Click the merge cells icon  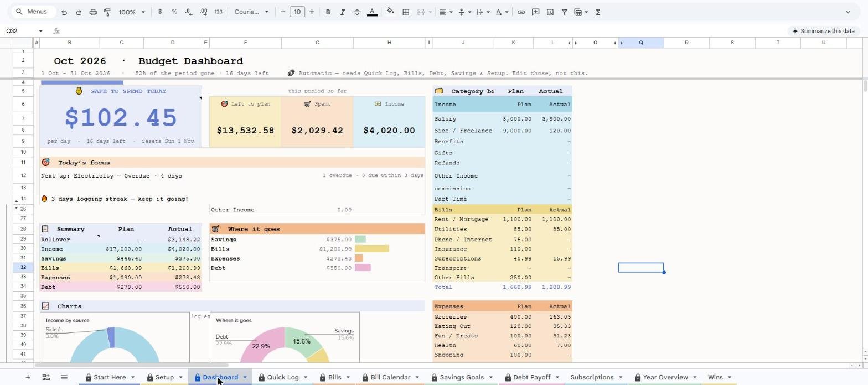pos(420,12)
